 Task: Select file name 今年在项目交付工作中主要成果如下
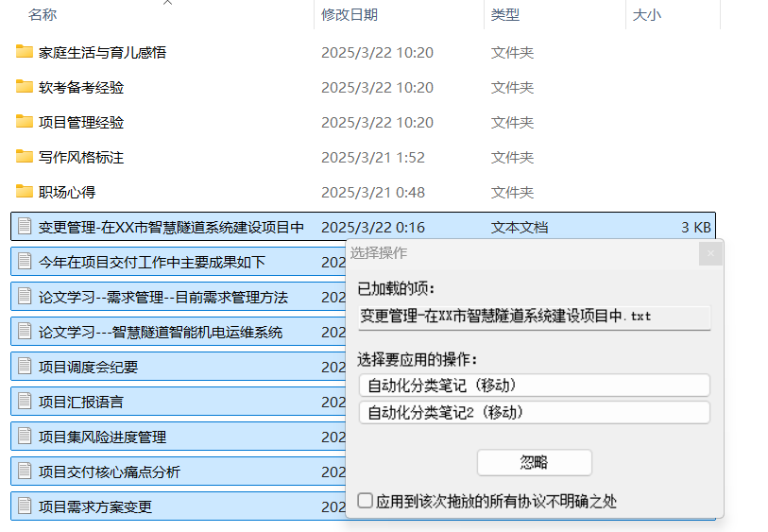pos(152,262)
